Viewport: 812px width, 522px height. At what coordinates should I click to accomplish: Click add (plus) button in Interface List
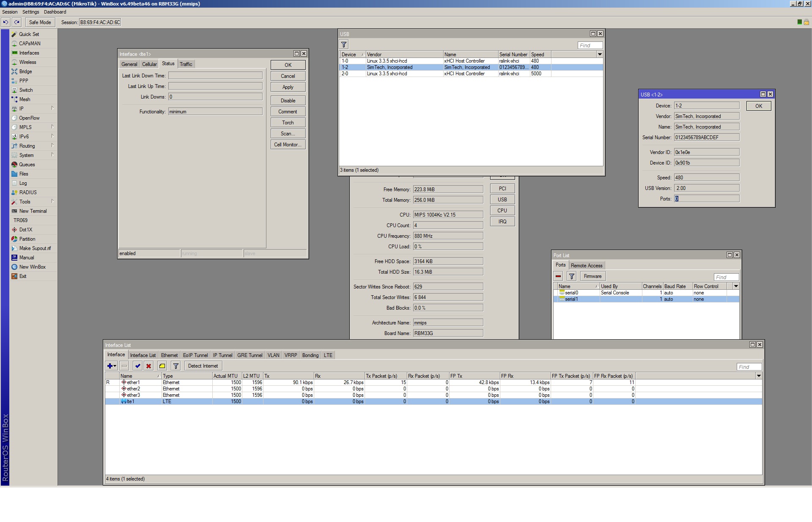pos(111,366)
